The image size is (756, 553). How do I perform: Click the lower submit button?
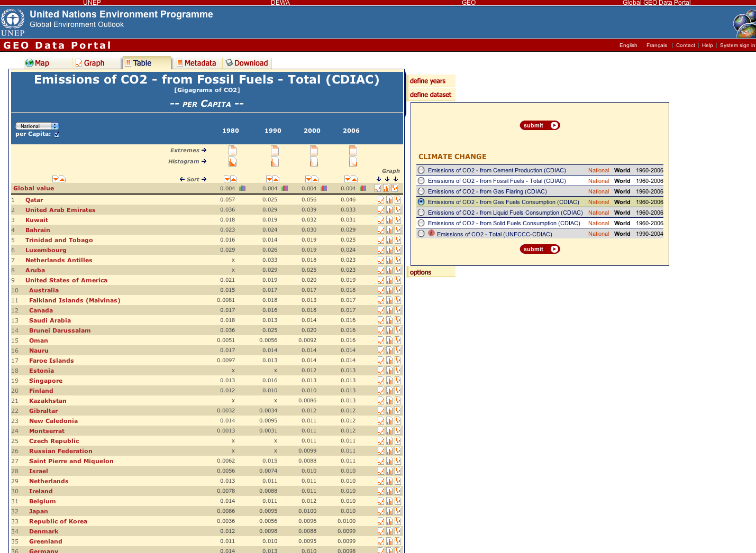[540, 249]
